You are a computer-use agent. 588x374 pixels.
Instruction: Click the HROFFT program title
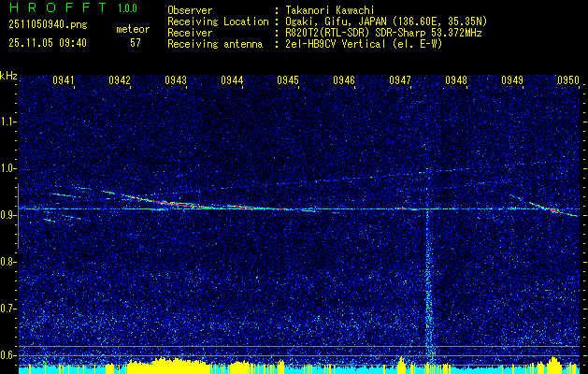57,7
